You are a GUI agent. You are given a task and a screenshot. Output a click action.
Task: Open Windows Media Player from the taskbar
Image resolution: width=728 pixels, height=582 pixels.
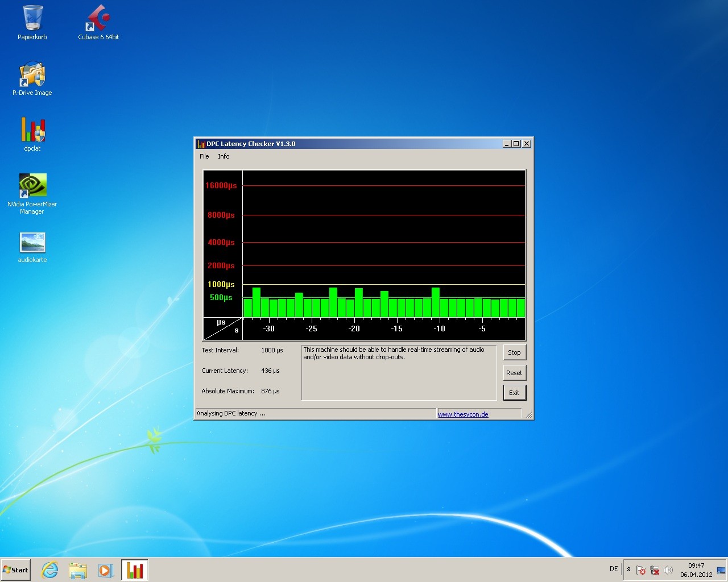tap(106, 569)
